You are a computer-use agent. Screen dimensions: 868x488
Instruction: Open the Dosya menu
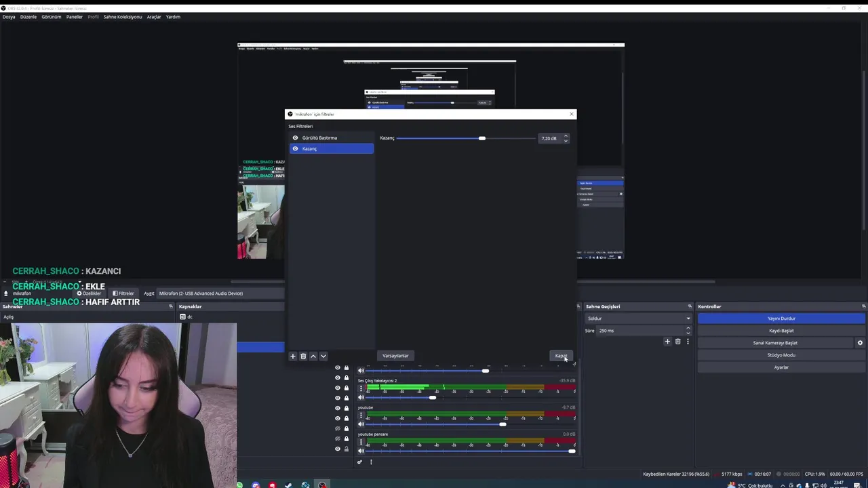click(x=9, y=17)
